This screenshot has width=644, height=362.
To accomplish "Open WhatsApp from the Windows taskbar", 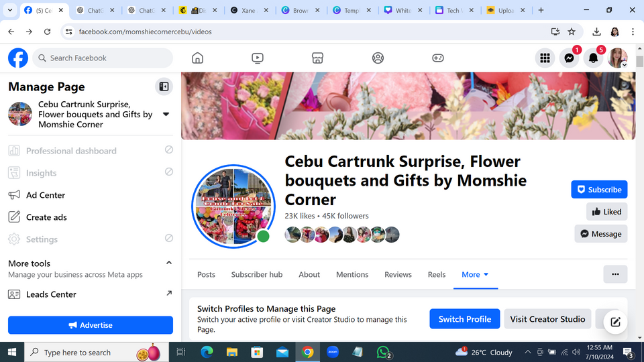I will (383, 352).
